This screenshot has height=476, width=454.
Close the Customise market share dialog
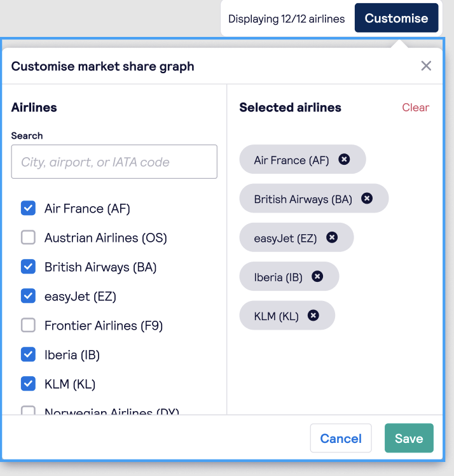pos(426,66)
